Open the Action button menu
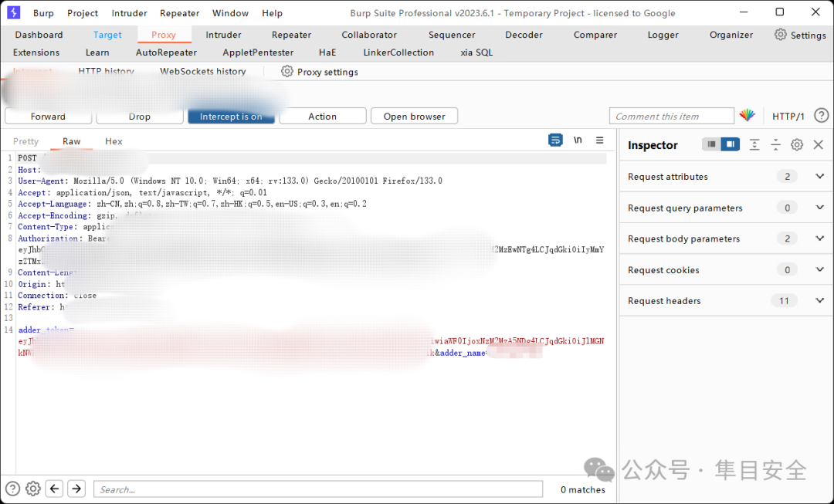Screen dimensions: 834x504 (322, 116)
